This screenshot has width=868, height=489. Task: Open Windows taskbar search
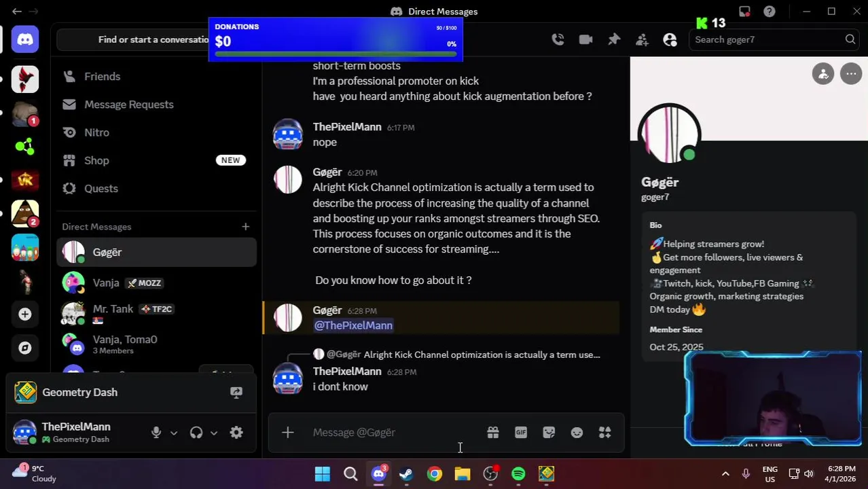(350, 474)
